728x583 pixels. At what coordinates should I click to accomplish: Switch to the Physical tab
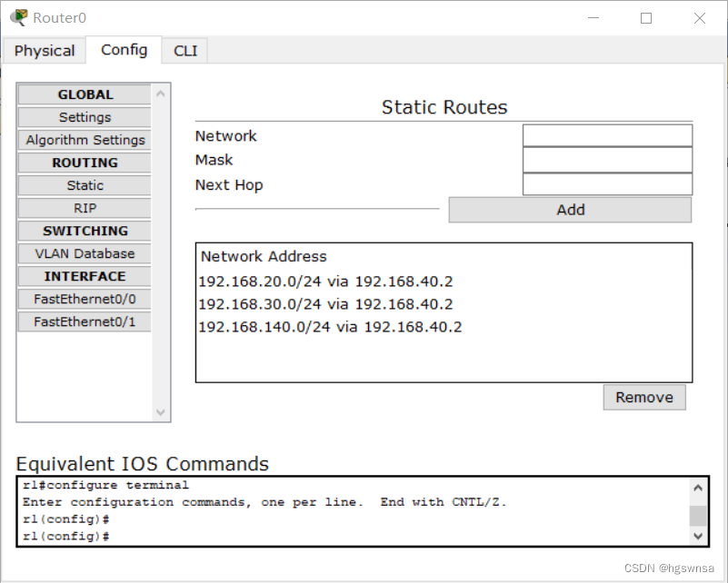(45, 51)
